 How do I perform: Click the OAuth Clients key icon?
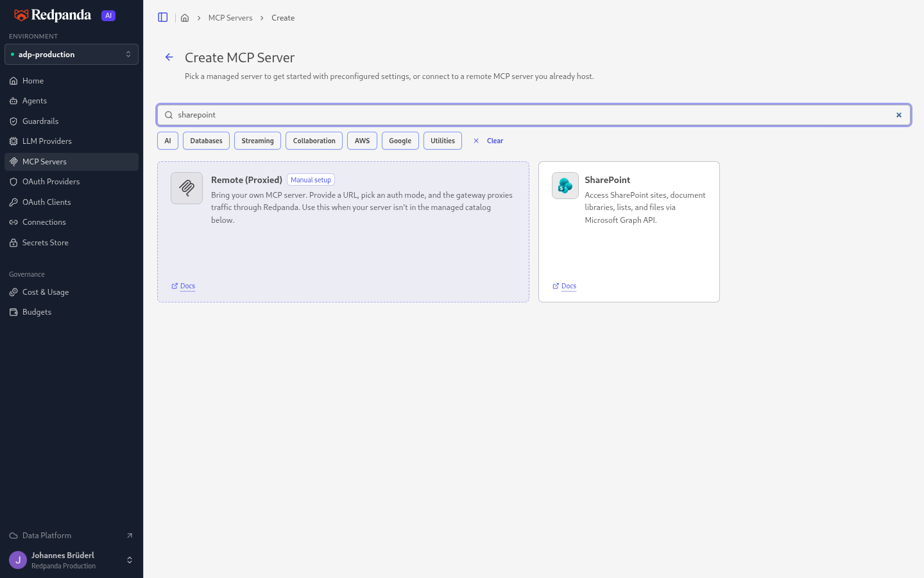pyautogui.click(x=13, y=202)
